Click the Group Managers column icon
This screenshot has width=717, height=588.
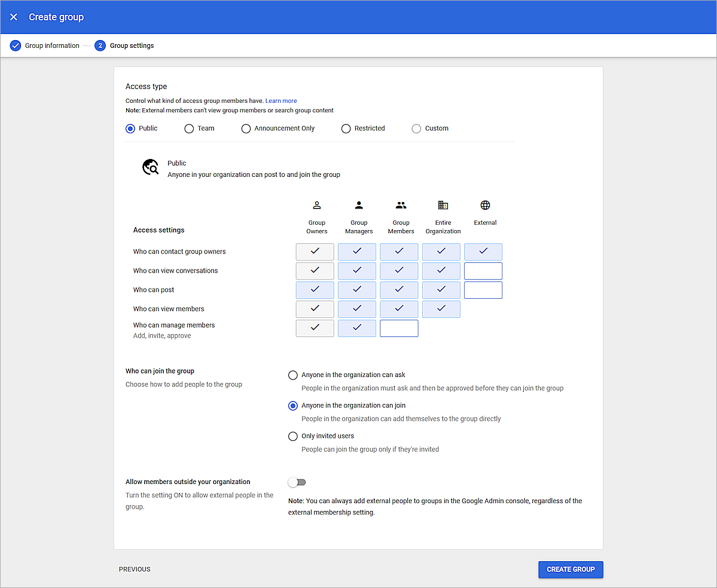358,205
